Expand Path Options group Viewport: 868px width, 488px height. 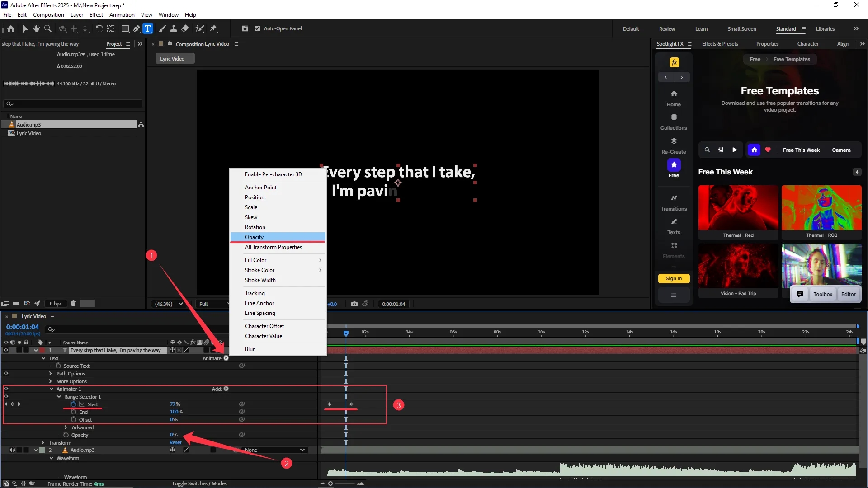[x=51, y=374]
